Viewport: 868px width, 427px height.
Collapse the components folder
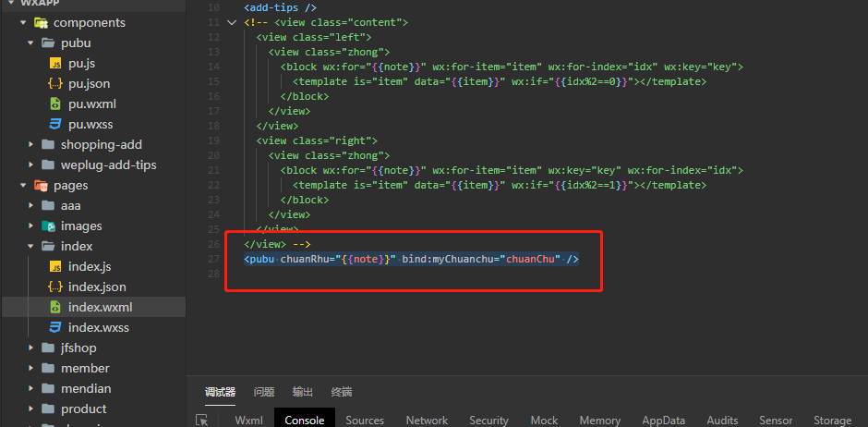point(23,23)
